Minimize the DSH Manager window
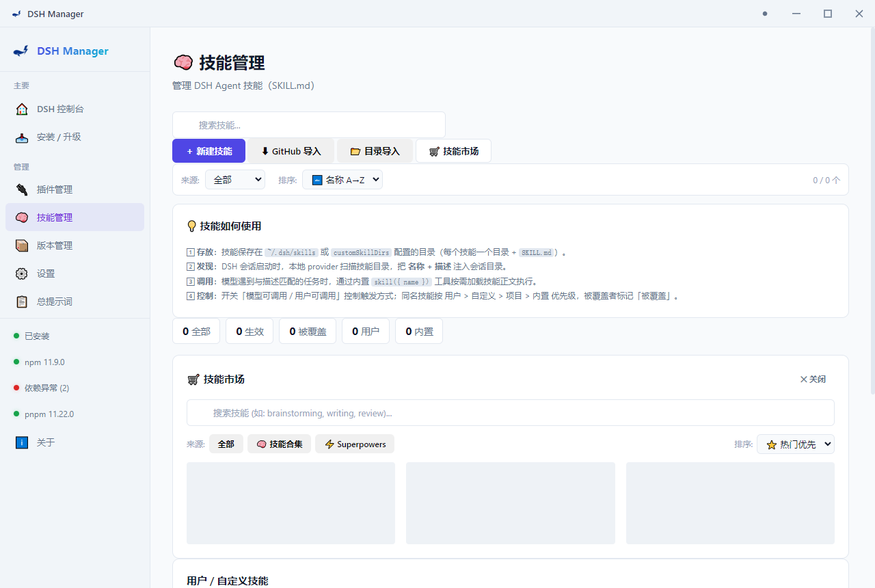 796,14
